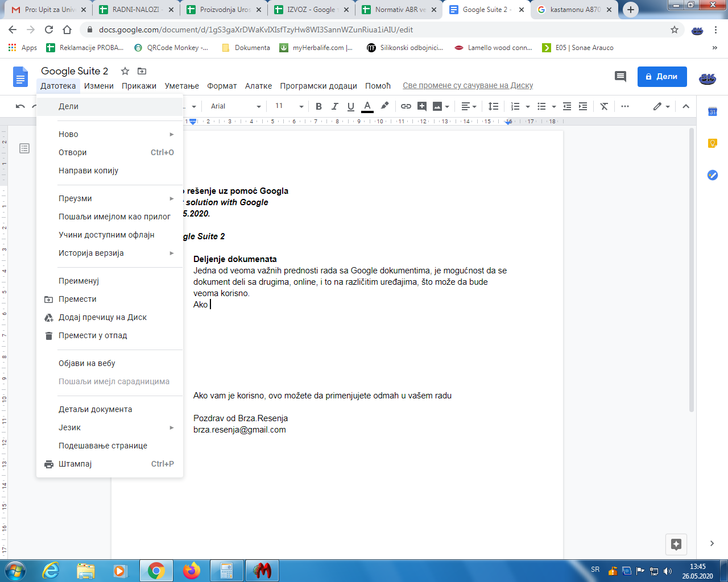
Task: Toggle bold formatting
Action: [318, 106]
